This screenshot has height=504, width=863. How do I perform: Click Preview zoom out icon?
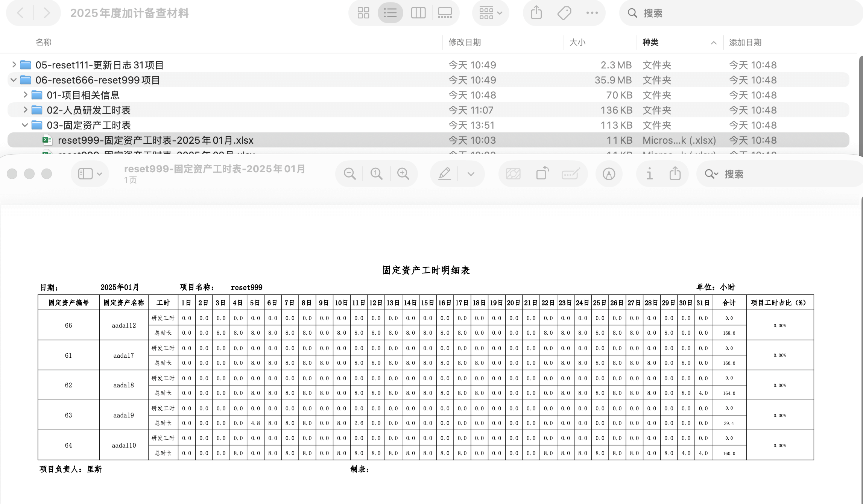click(x=349, y=174)
